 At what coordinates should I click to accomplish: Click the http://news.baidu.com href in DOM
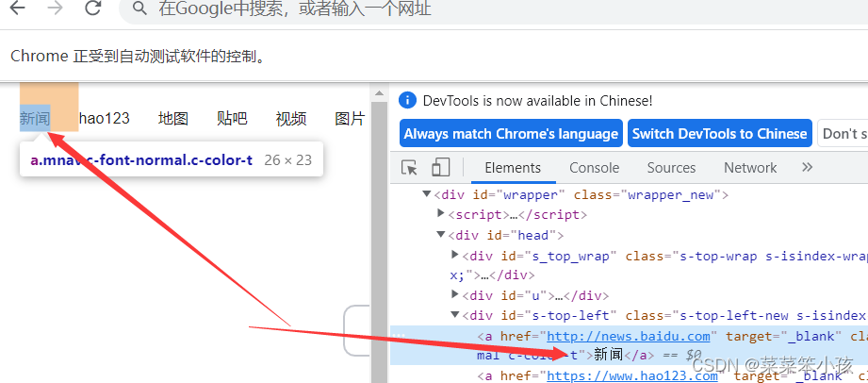coord(629,337)
